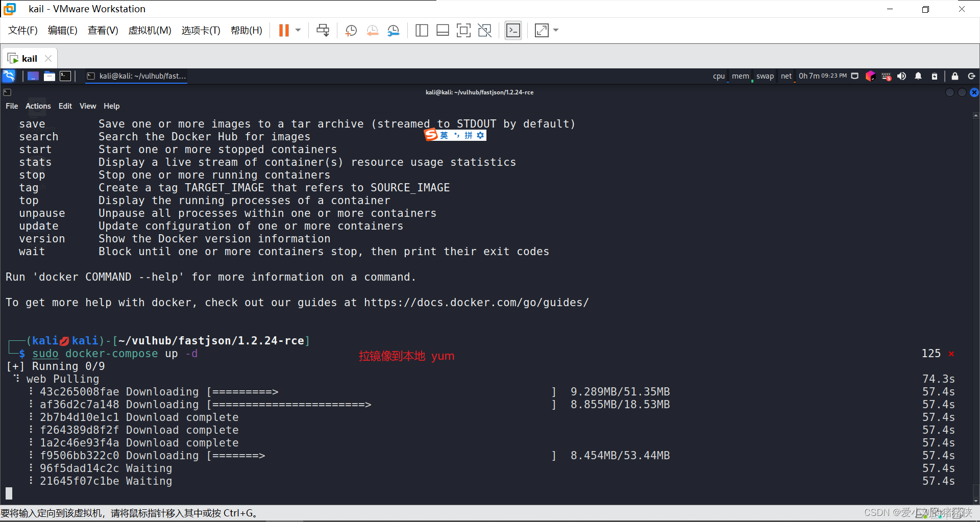Image resolution: width=980 pixels, height=522 pixels.
Task: Open the network connection tray icon
Action: 855,76
